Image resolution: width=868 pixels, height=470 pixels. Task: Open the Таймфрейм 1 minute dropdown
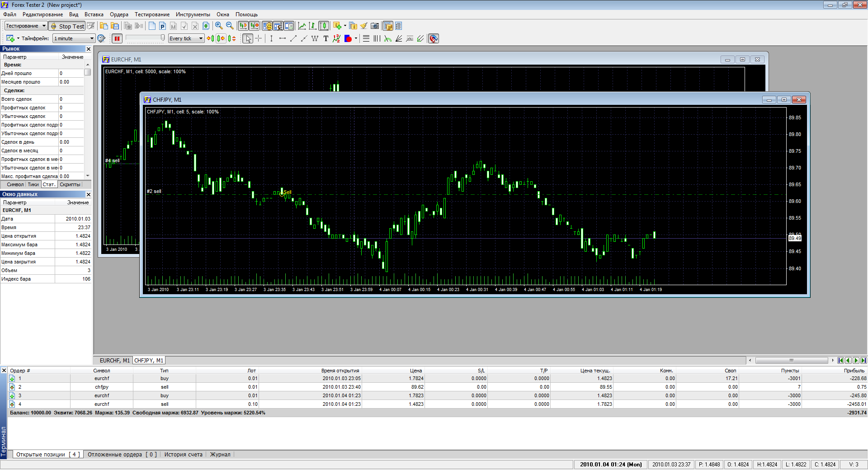coord(74,38)
